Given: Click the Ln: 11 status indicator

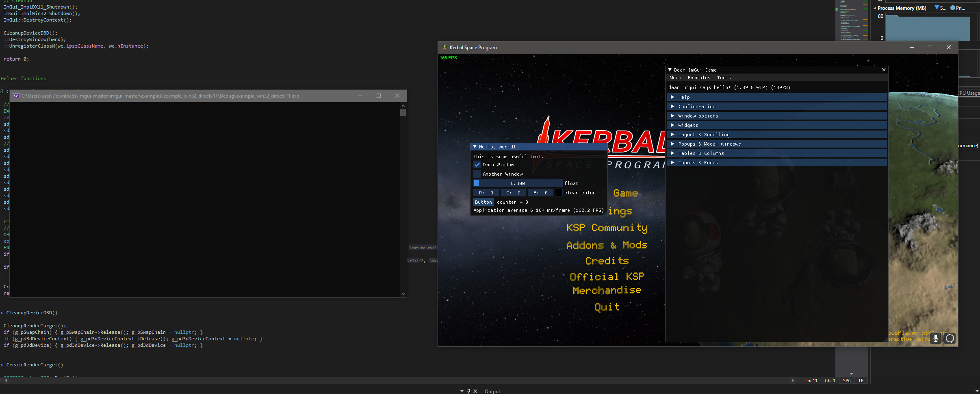Looking at the screenshot, I should pos(811,381).
